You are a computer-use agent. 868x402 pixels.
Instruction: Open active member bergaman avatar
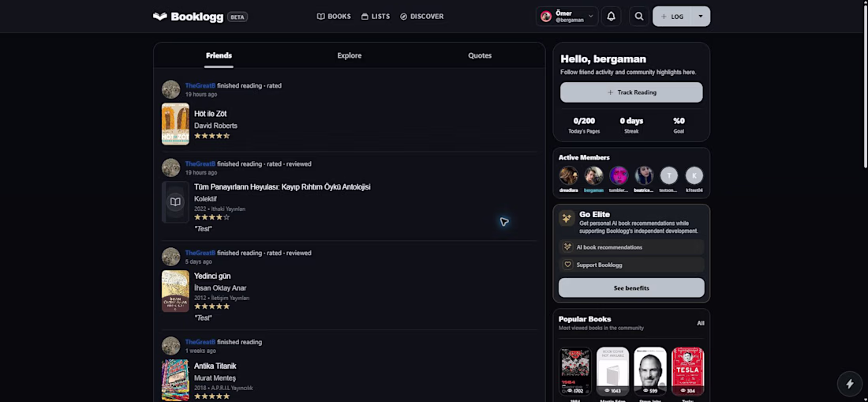tap(593, 175)
